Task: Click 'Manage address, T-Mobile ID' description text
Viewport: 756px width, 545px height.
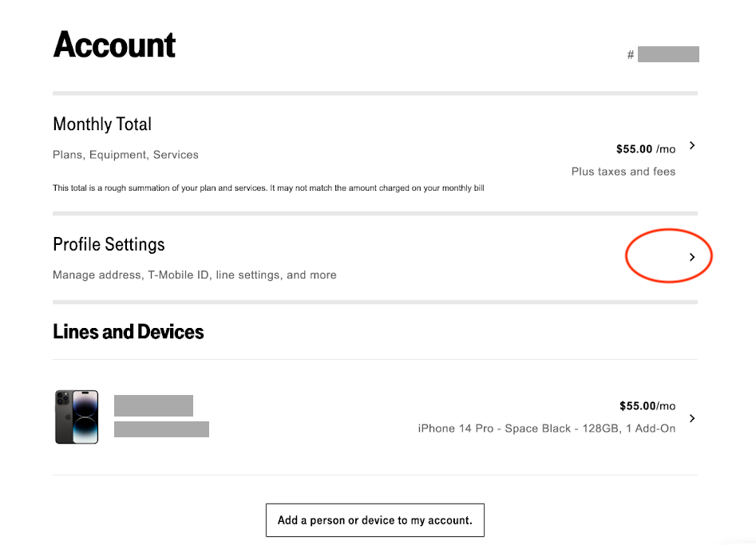Action: tap(194, 275)
